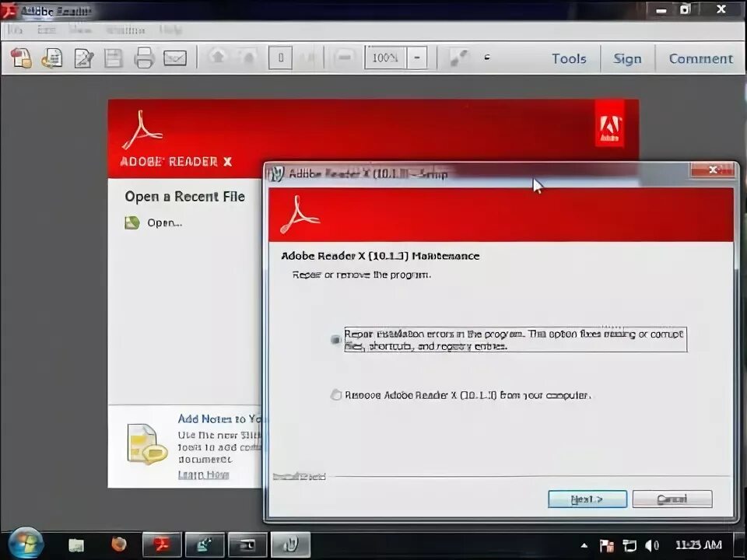The height and width of the screenshot is (560, 747).
Task: Click the Adobe logo on welcome banner
Action: 609,124
